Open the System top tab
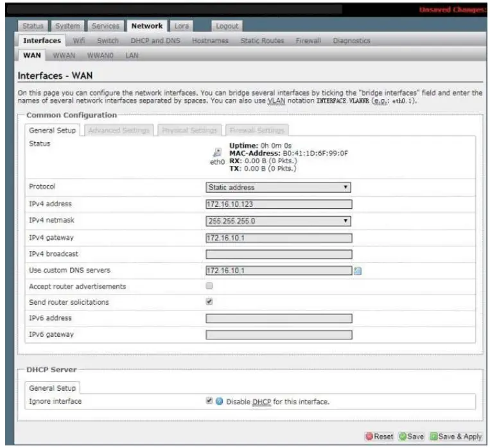This screenshot has width=490, height=448. [67, 26]
